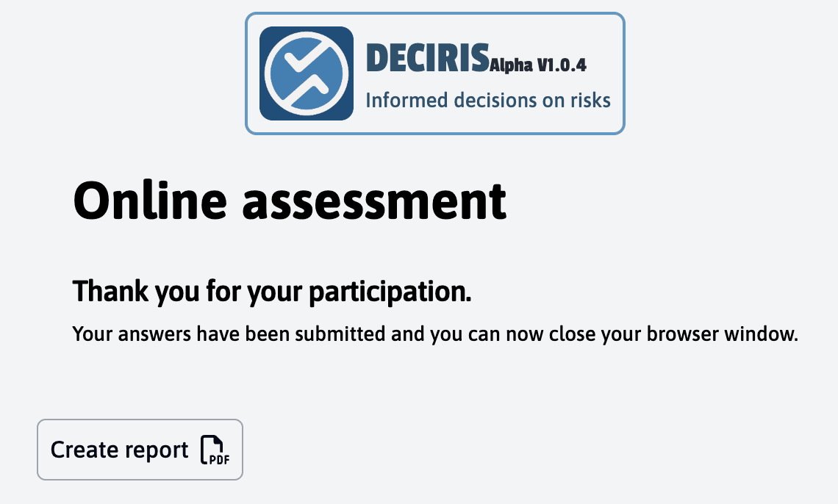This screenshot has width=838, height=504.
Task: Click the Create report button
Action: [140, 449]
